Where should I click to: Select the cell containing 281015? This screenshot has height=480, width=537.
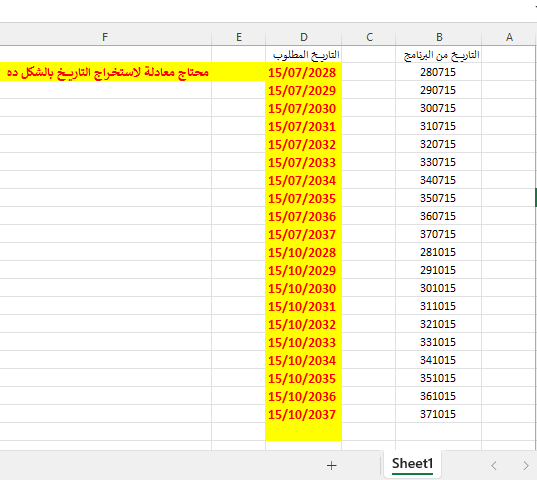(439, 252)
